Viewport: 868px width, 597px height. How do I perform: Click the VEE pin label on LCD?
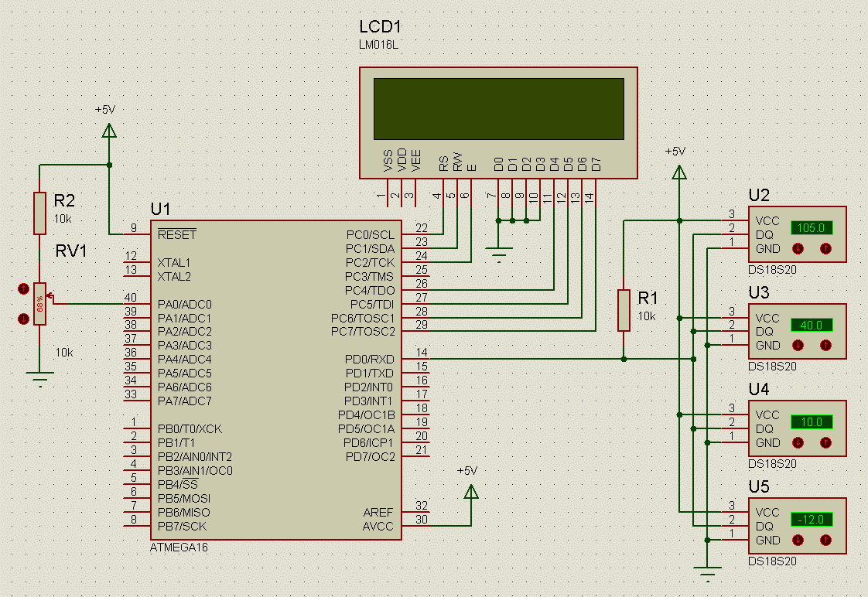[x=415, y=160]
